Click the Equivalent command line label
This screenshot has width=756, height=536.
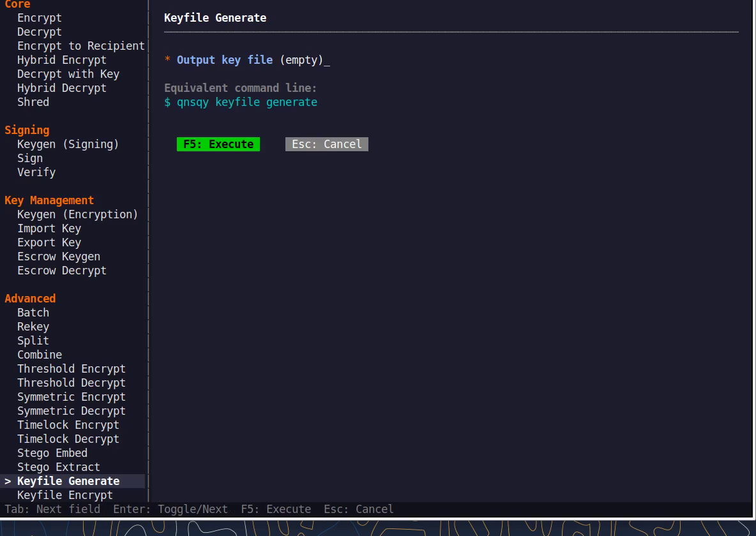(241, 87)
